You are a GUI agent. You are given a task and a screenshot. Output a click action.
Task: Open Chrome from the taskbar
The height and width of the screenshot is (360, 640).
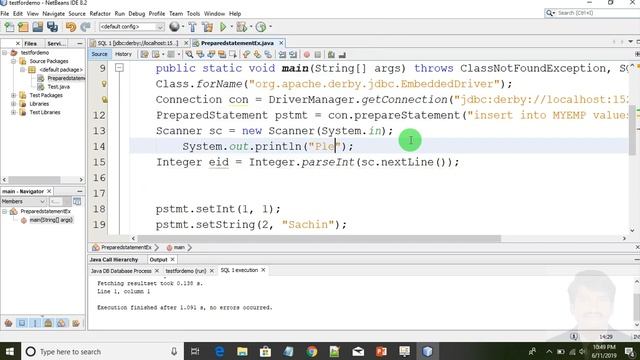point(311,351)
